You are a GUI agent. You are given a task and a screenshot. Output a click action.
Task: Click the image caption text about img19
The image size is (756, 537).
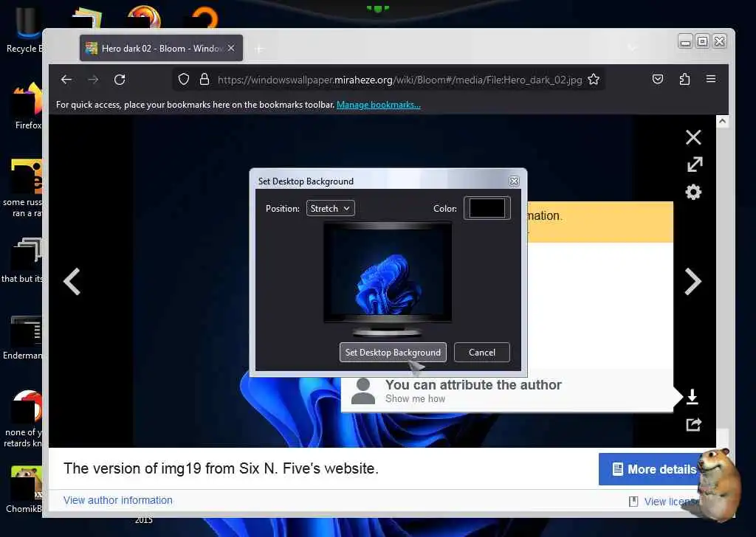tap(221, 468)
